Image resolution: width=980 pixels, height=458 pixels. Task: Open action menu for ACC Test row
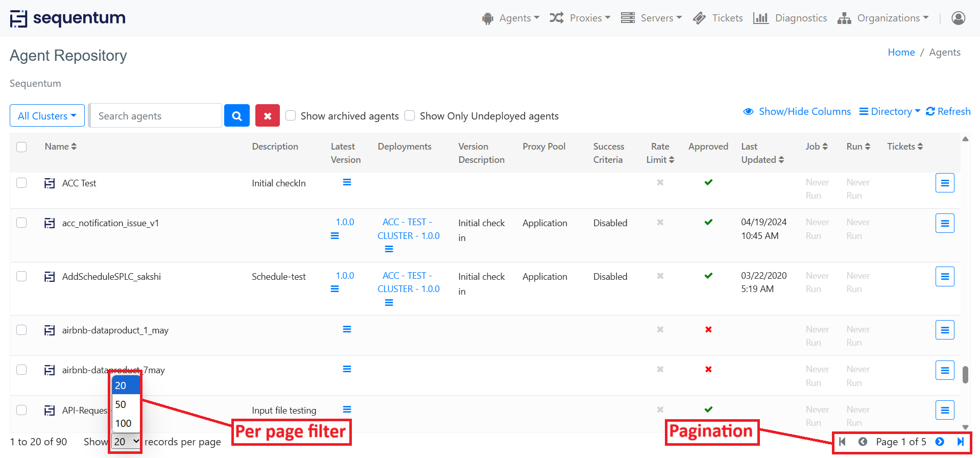[x=944, y=183]
